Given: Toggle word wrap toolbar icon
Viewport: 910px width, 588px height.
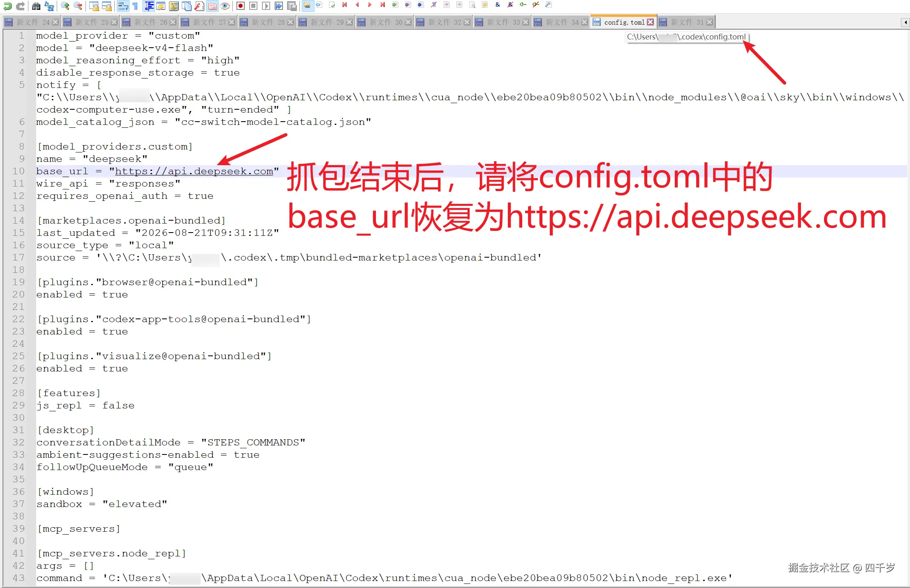Looking at the screenshot, I should tap(122, 6).
